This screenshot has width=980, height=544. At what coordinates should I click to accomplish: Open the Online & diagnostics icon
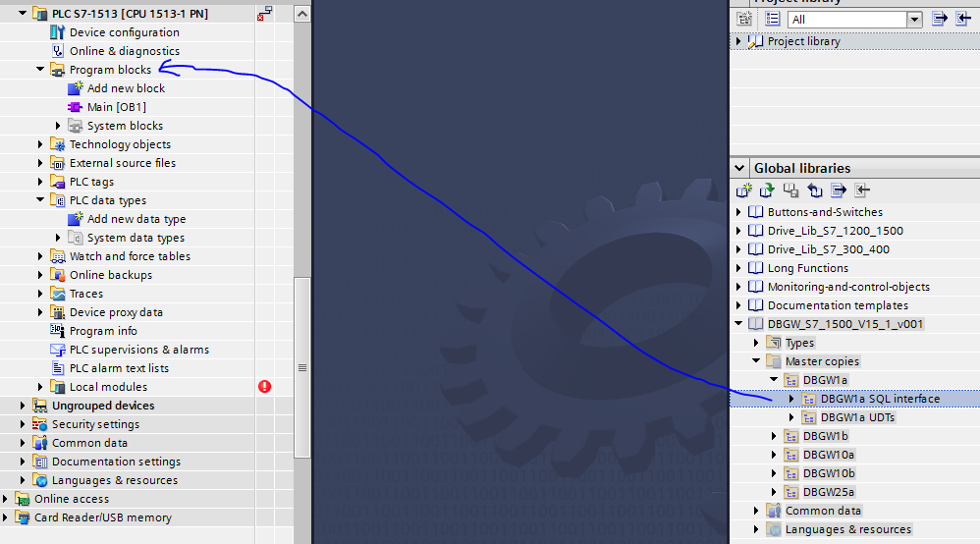coord(58,51)
